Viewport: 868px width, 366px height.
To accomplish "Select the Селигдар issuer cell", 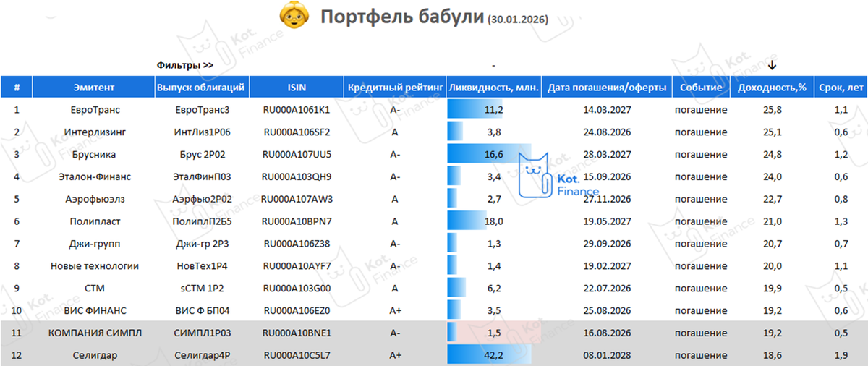I will [x=94, y=354].
